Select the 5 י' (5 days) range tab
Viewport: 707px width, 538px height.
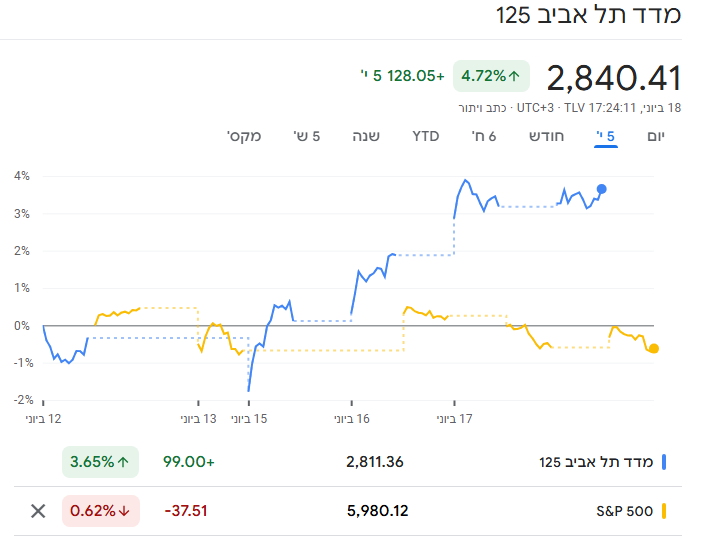[x=605, y=136]
